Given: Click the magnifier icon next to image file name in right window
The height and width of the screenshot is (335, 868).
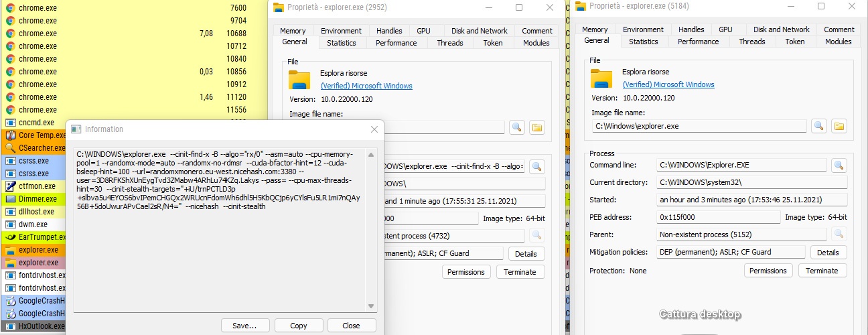Looking at the screenshot, I should pyautogui.click(x=819, y=126).
